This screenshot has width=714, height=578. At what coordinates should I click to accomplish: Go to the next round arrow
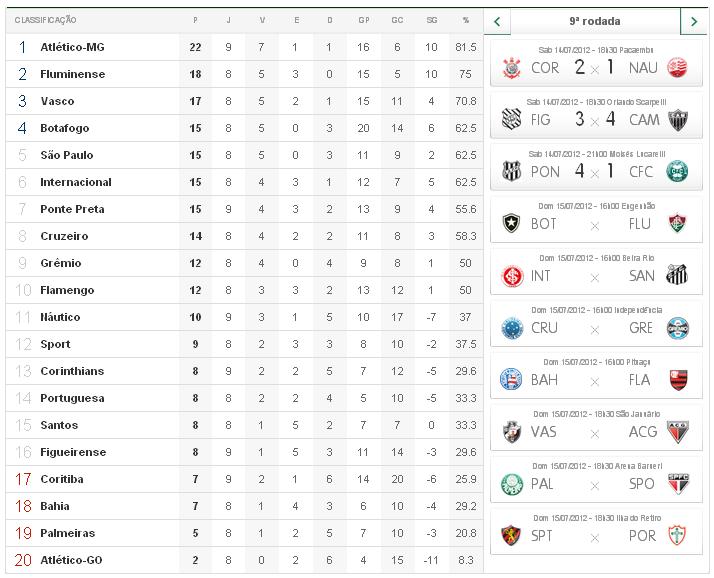point(693,20)
